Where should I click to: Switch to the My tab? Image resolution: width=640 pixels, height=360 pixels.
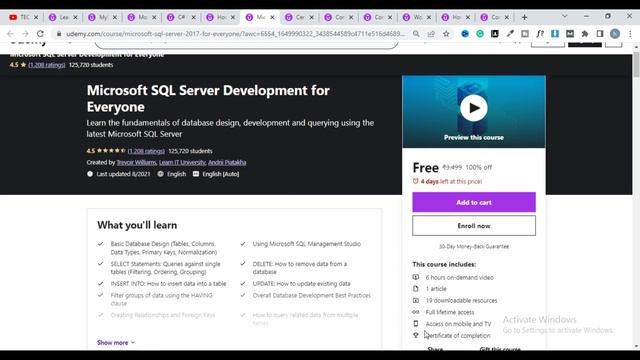coord(102,17)
